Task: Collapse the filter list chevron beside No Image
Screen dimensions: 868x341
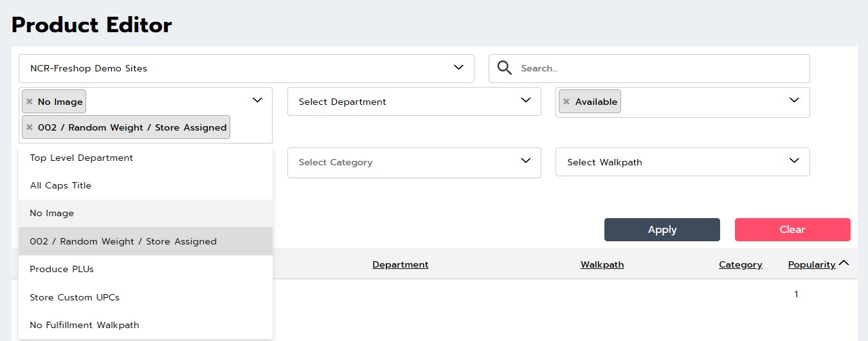Action: pyautogui.click(x=257, y=100)
